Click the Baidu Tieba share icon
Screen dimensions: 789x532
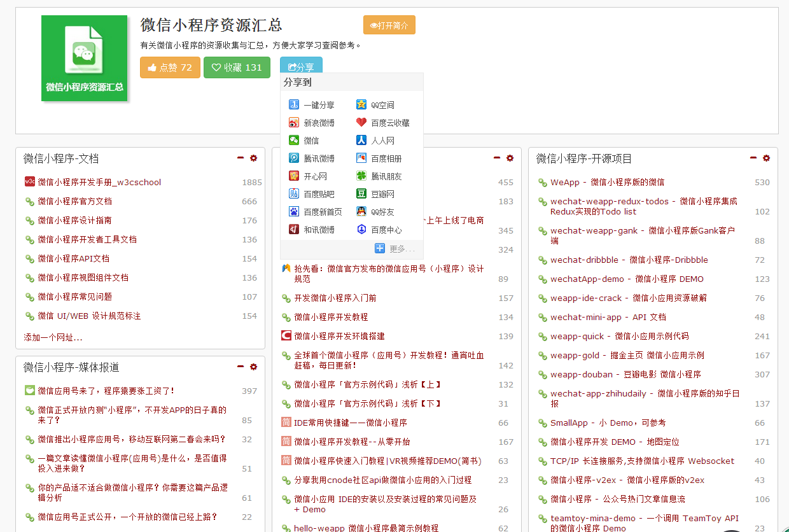294,194
